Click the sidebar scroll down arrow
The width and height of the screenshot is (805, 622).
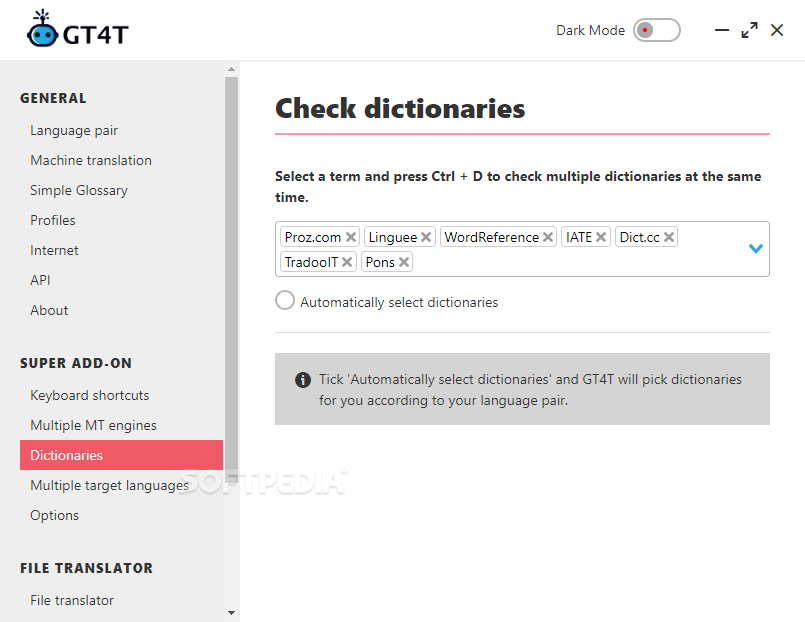click(x=232, y=613)
